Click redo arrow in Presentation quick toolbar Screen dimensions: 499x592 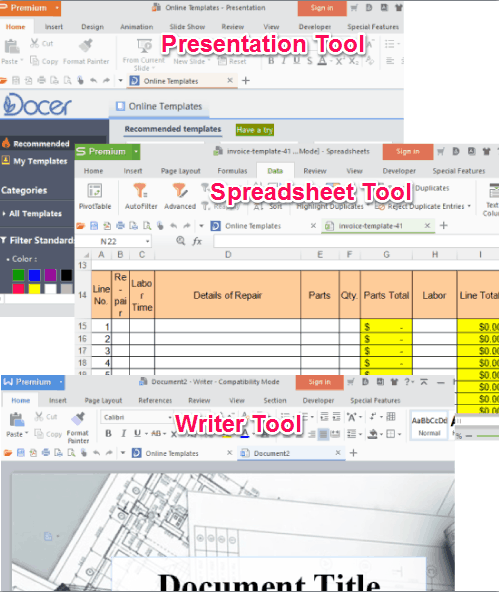pyautogui.click(x=106, y=80)
